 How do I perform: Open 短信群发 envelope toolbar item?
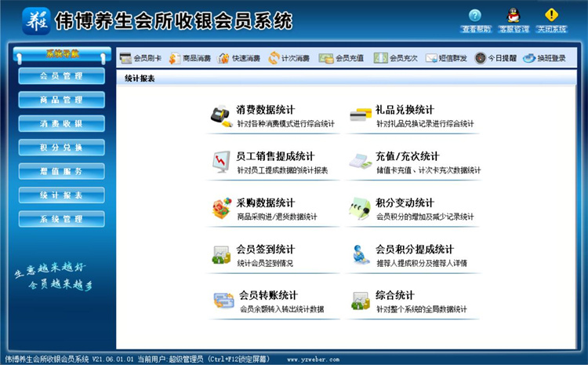pyautogui.click(x=446, y=58)
